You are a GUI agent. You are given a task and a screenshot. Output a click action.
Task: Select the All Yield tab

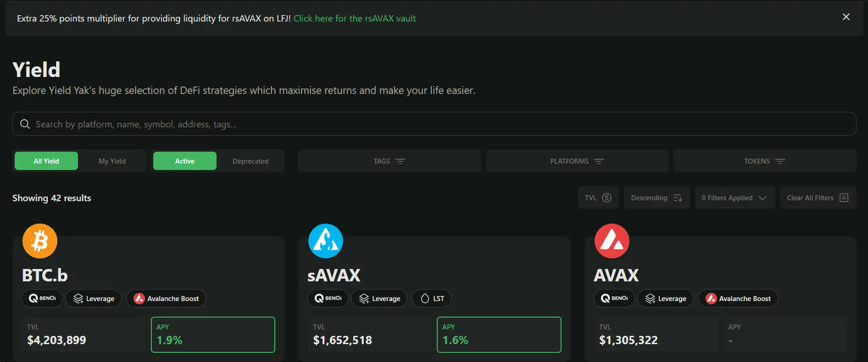click(46, 161)
